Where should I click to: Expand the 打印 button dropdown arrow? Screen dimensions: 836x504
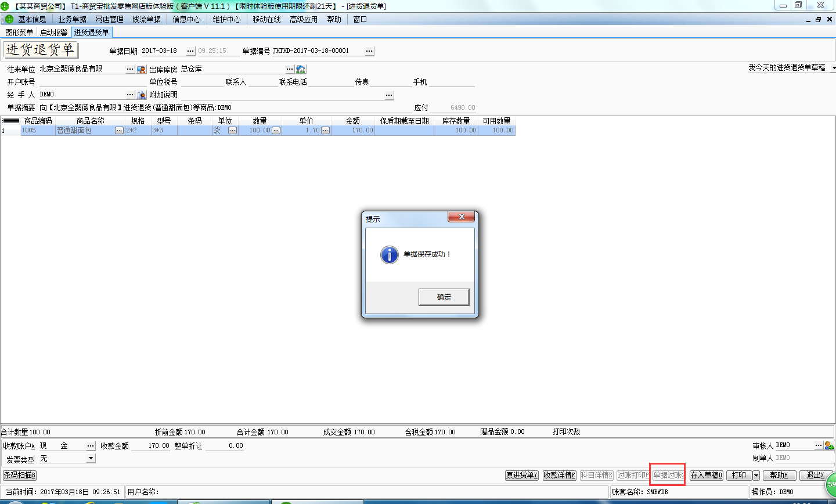click(x=756, y=476)
